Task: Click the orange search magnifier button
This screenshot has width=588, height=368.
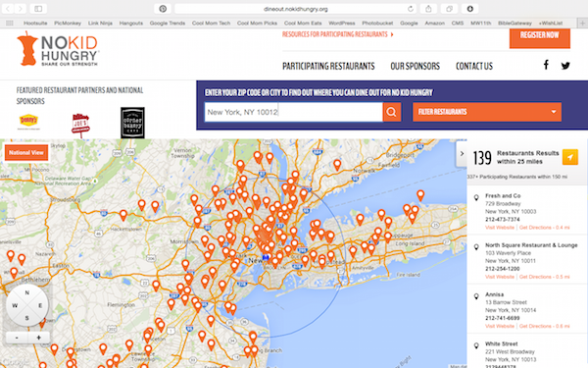Action: pos(391,112)
